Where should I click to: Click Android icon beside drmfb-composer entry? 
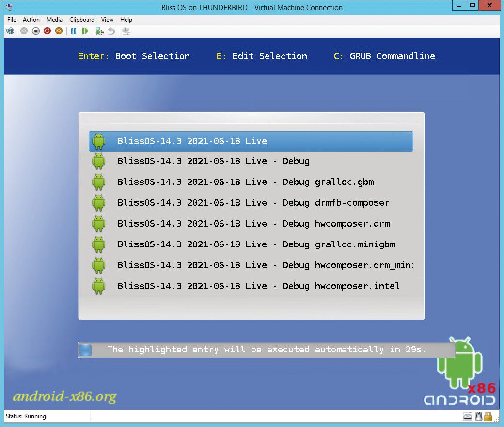pos(99,203)
